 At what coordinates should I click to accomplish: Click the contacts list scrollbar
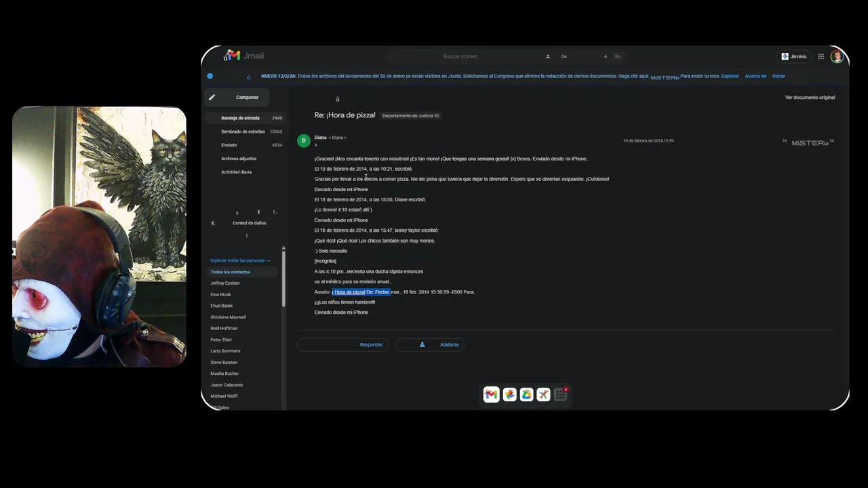click(283, 278)
